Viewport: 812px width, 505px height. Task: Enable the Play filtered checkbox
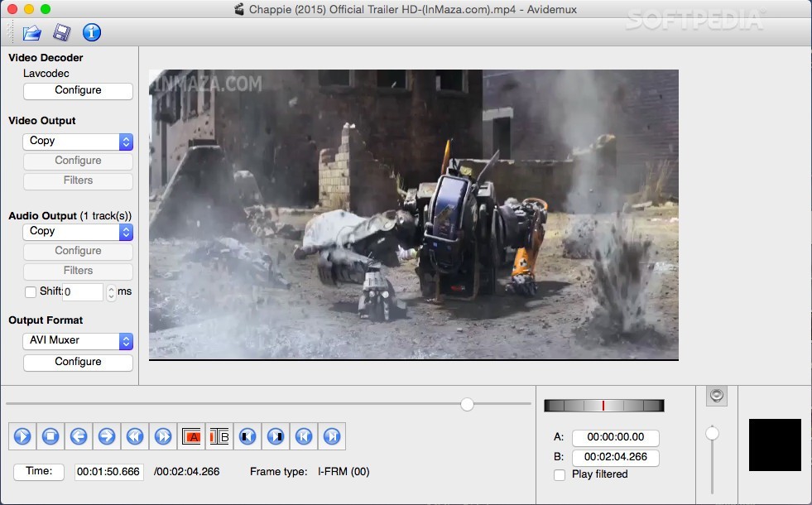pos(560,475)
